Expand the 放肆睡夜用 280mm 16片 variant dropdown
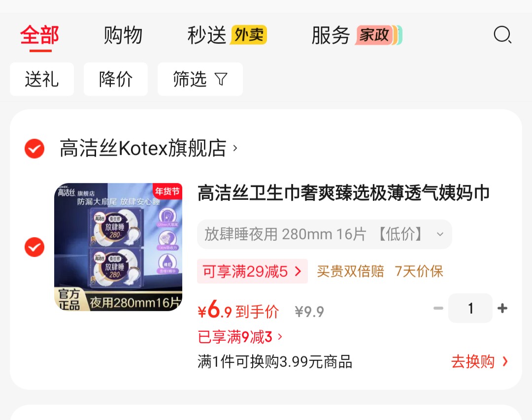This screenshot has width=532, height=420. click(324, 234)
